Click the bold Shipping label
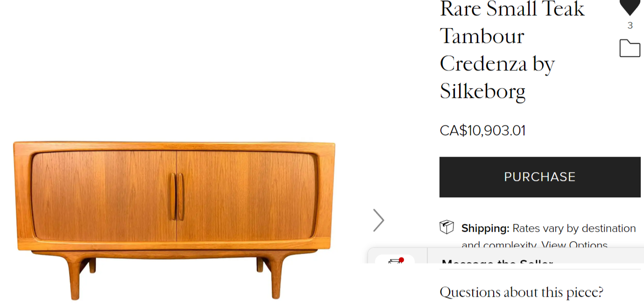Screen dimensions: 644x306 point(485,229)
